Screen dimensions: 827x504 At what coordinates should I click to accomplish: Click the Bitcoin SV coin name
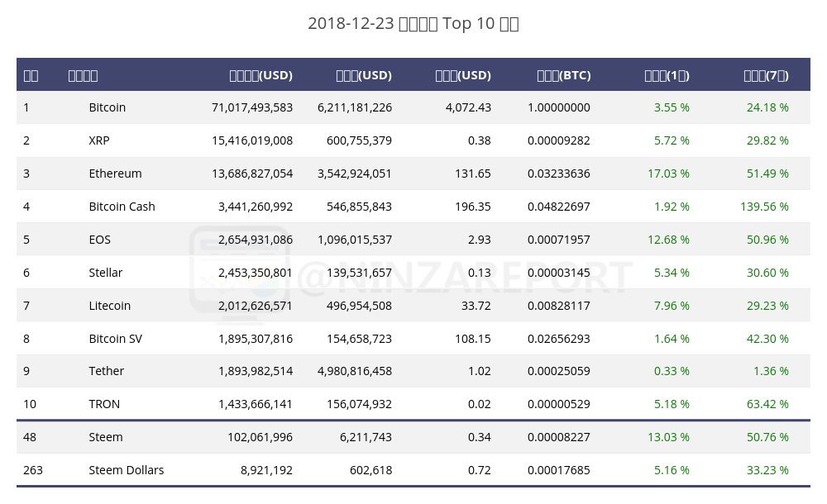click(116, 339)
